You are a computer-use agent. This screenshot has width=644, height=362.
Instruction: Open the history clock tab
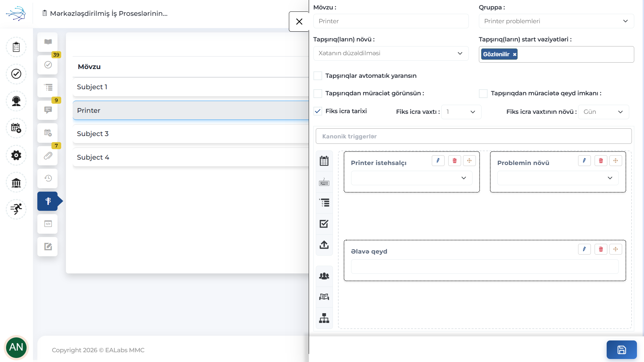tap(48, 178)
